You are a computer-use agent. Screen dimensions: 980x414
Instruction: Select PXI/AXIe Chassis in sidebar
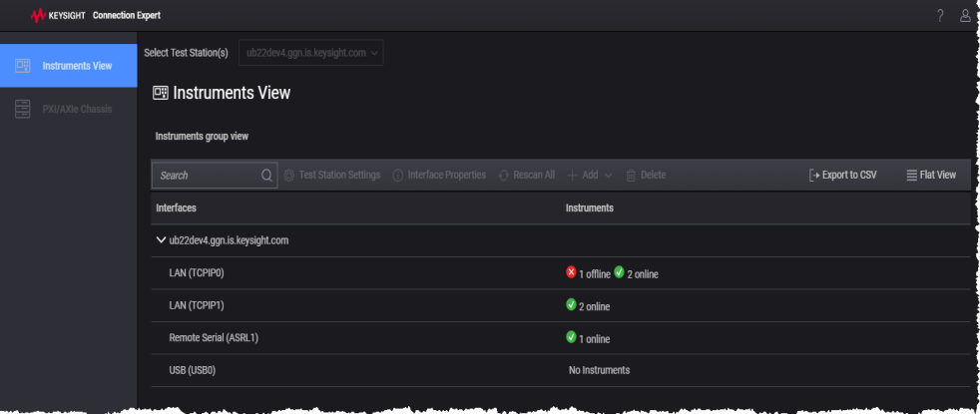(x=69, y=110)
